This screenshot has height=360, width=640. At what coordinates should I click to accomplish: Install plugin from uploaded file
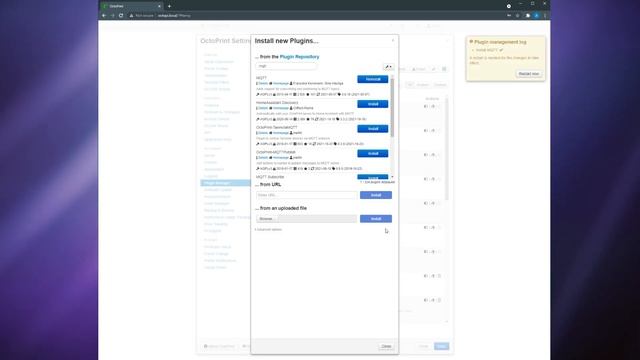click(x=376, y=219)
